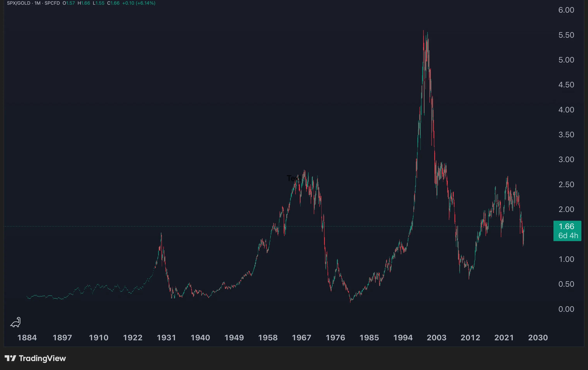Viewport: 588px width, 370px height.
Task: Click the 1897 year label
Action: point(62,338)
